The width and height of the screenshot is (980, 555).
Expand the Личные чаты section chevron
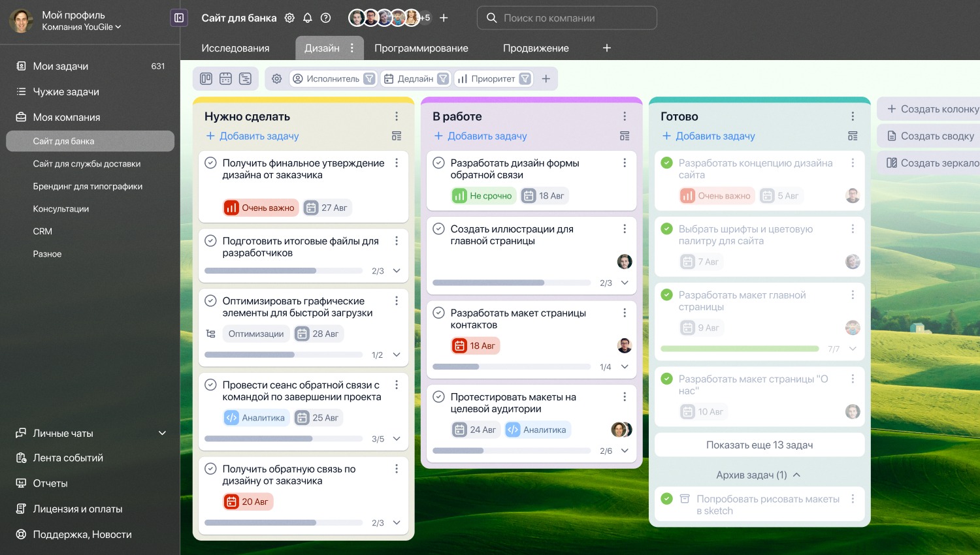click(162, 433)
